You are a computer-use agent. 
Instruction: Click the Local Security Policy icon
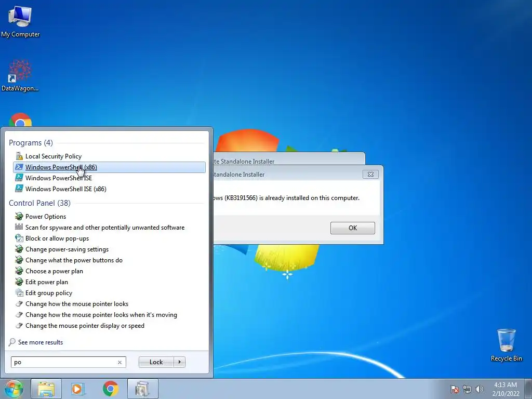tap(19, 156)
